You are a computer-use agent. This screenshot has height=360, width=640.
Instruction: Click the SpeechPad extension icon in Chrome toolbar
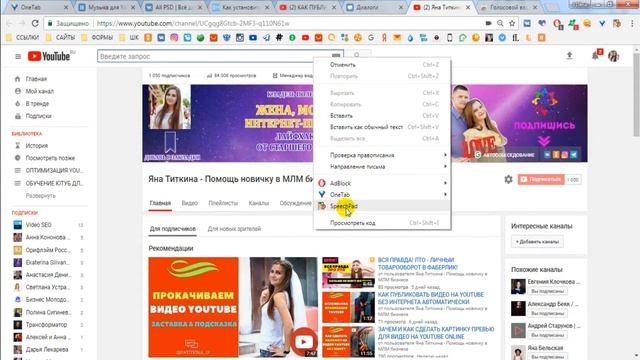pos(617,24)
